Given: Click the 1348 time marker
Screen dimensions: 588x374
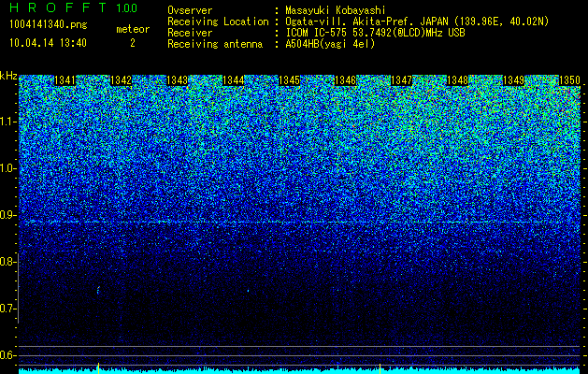Looking at the screenshot, I should point(458,80).
